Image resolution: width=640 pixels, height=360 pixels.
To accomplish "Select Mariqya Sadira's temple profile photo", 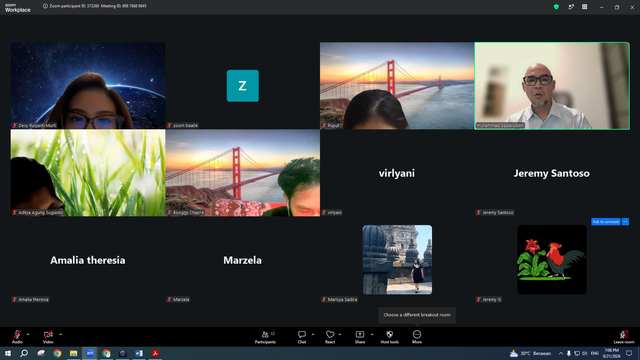I will click(x=397, y=260).
